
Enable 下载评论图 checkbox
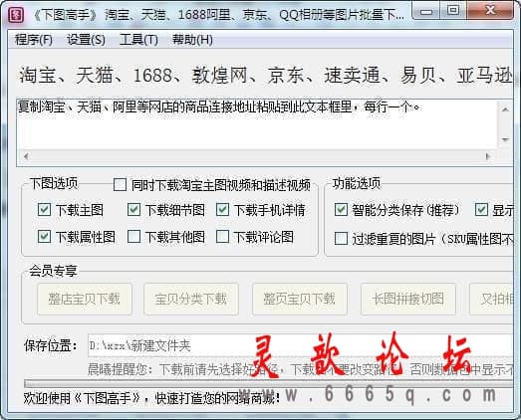(222, 237)
